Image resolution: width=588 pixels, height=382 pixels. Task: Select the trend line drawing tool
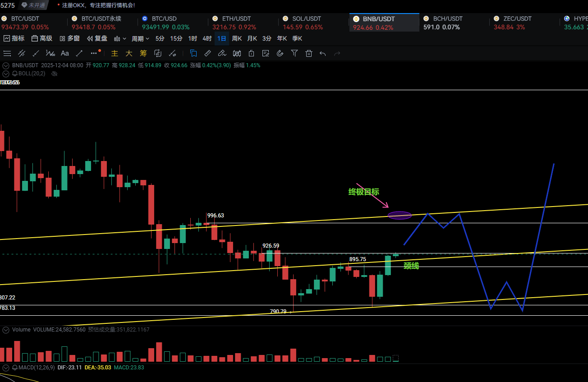36,53
